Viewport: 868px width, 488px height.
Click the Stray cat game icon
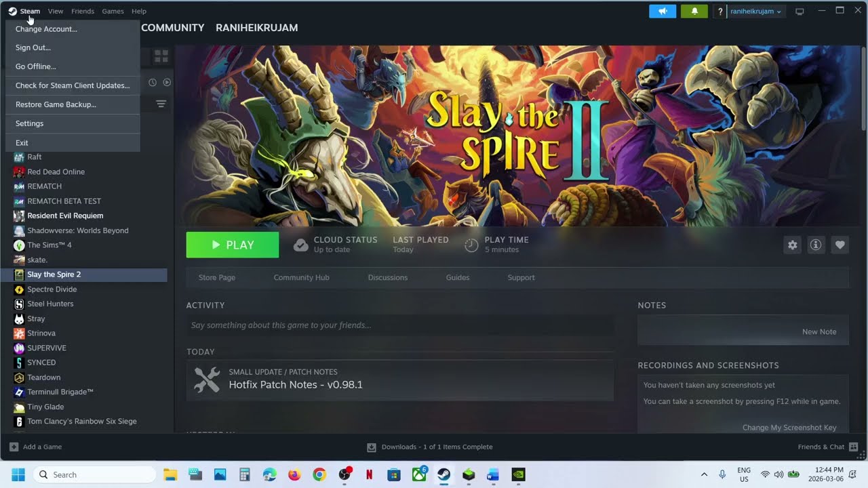(x=19, y=319)
